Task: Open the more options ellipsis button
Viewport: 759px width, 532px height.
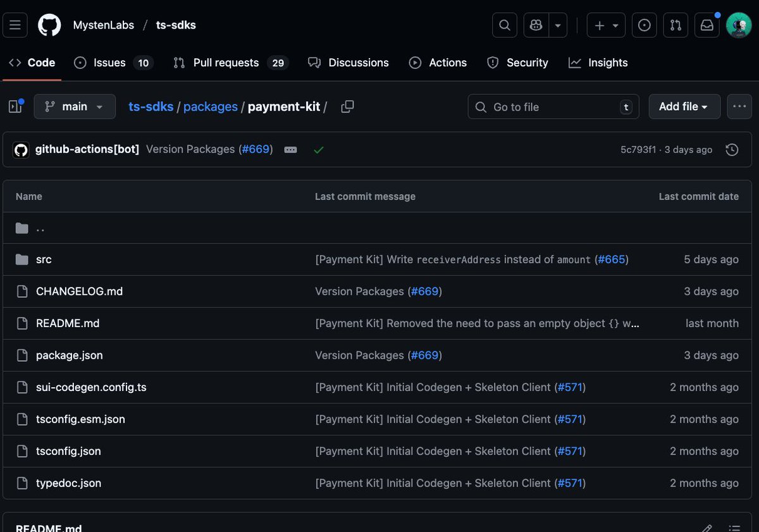Action: point(739,107)
